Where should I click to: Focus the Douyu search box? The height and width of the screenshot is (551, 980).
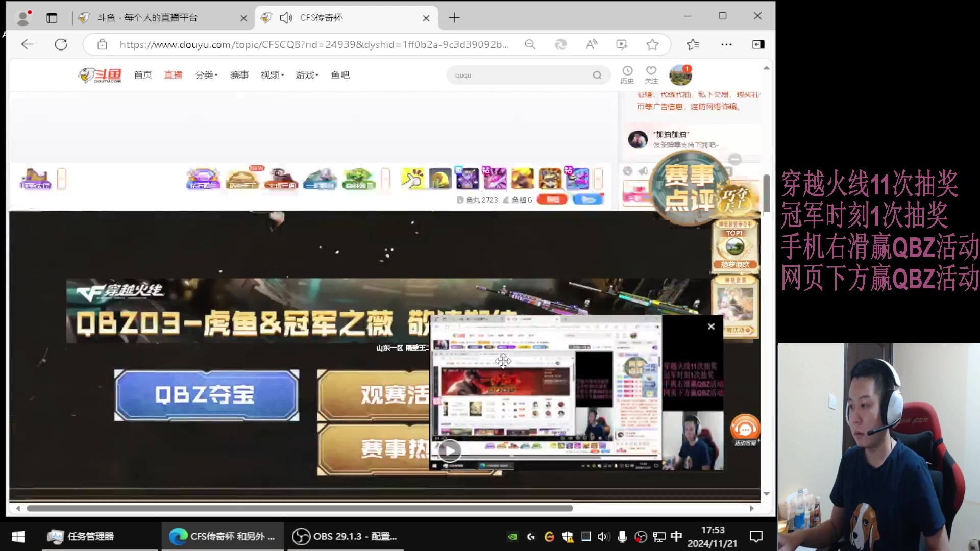(x=521, y=75)
